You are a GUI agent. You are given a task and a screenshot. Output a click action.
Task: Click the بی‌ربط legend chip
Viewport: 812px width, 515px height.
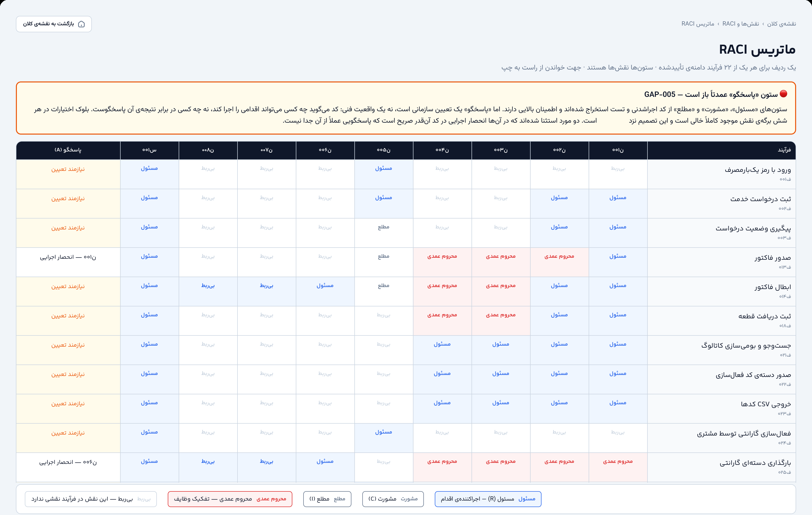tap(91, 499)
